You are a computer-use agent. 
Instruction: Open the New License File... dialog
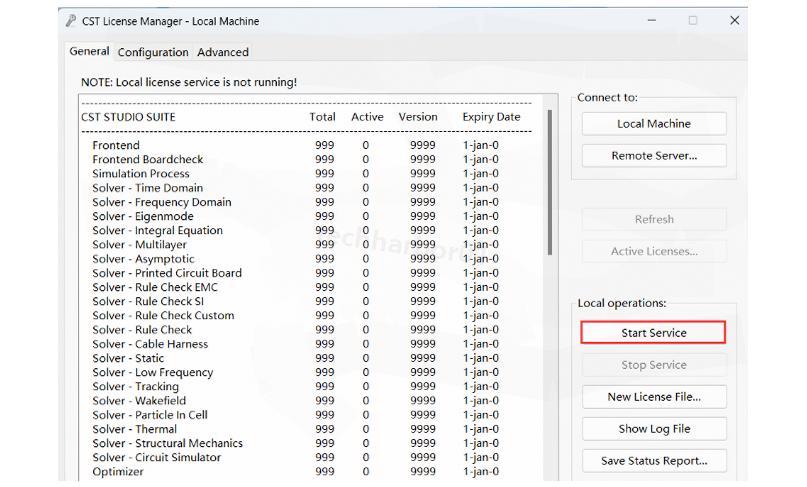tap(653, 397)
